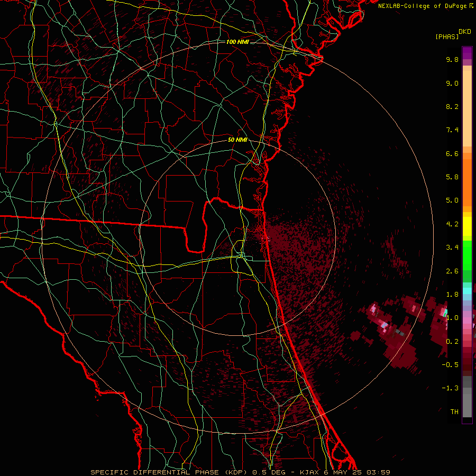Click the 1.8 value on color scale
The height and width of the screenshot is (476, 476).
tap(452, 295)
